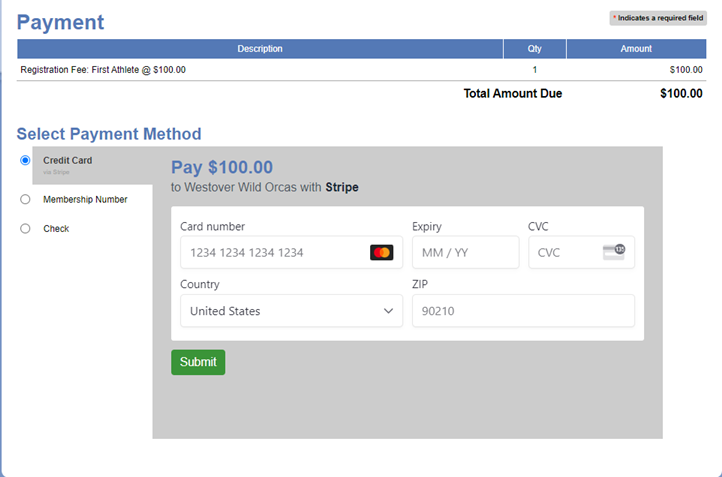Click the Amount column header

(x=636, y=48)
